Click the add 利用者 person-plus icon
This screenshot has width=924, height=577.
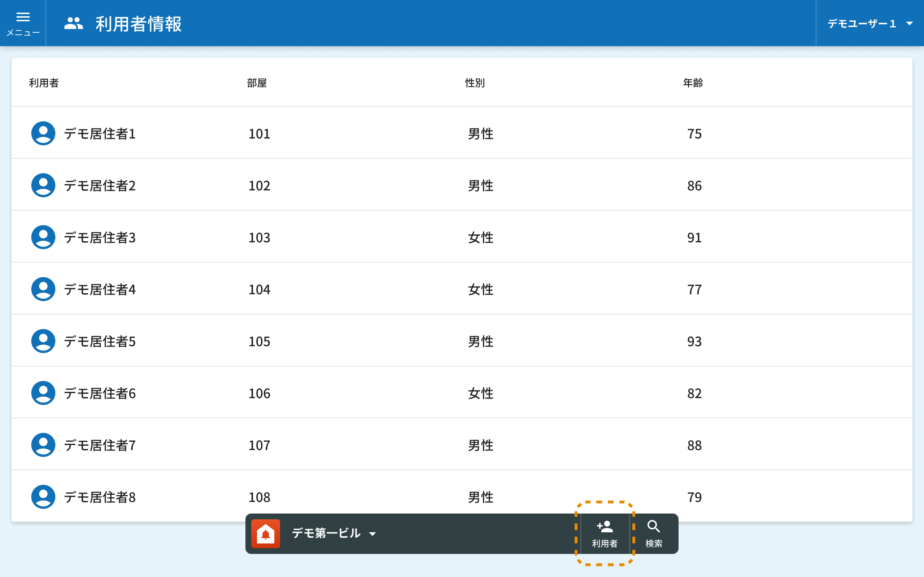click(x=605, y=527)
